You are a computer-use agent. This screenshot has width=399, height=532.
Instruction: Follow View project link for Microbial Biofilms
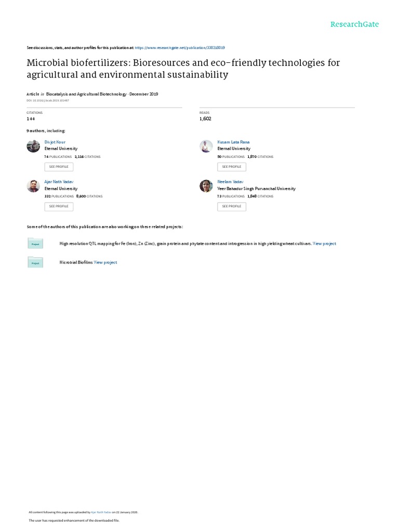pos(105,263)
